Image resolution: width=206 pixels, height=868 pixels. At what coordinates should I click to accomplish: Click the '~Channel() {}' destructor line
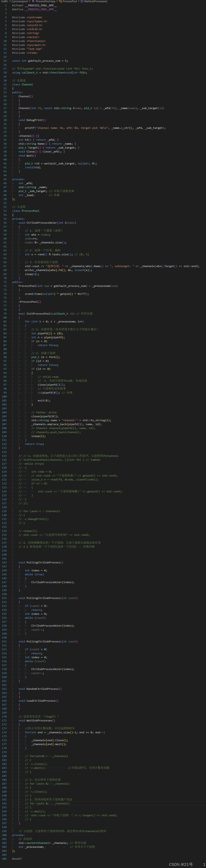pyautogui.click(x=29, y=136)
